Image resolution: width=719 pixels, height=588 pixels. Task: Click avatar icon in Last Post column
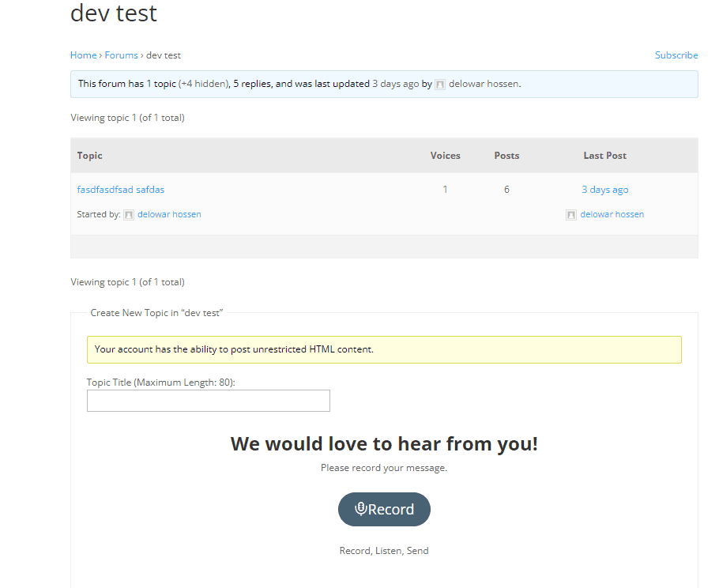click(x=571, y=215)
